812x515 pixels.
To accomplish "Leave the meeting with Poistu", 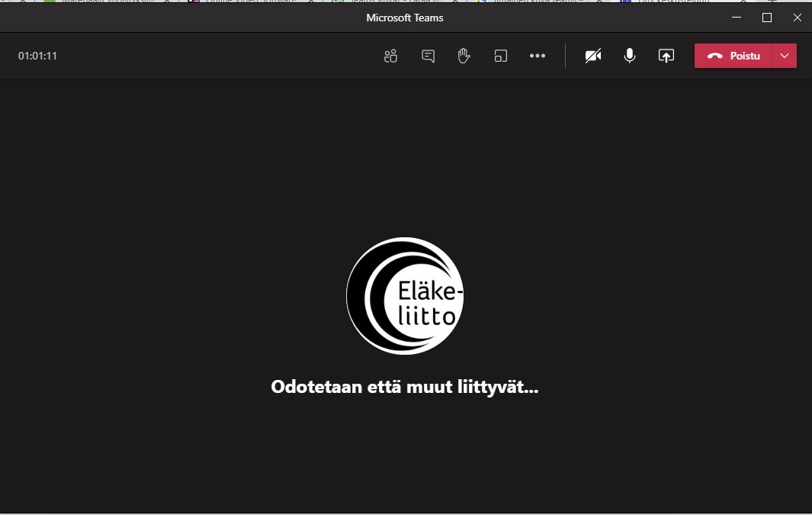I will [x=733, y=56].
